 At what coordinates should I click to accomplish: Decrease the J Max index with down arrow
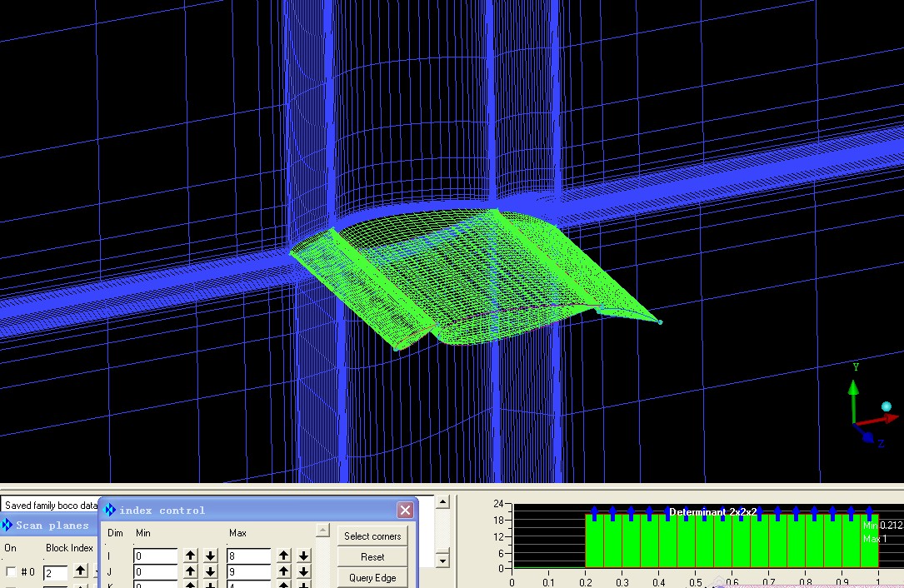click(x=304, y=572)
